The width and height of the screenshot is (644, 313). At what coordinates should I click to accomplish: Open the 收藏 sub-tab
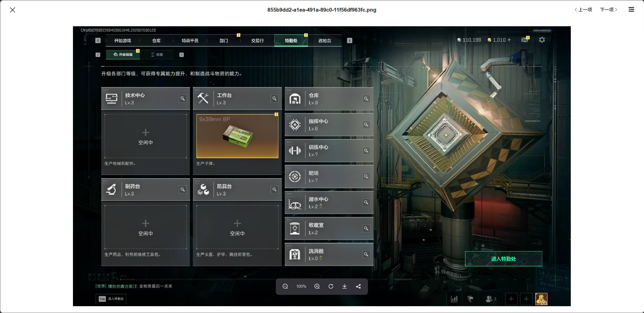point(157,55)
